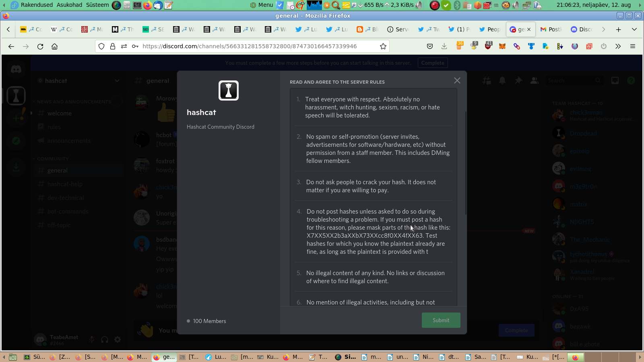The image size is (644, 362).
Task: Select the hashcat server icon in sidebar
Action: pyautogui.click(x=16, y=96)
